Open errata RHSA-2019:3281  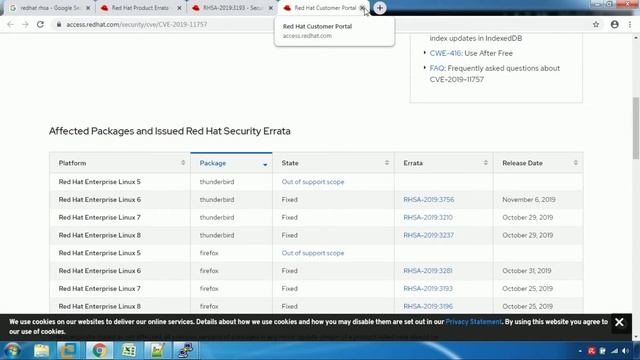427,271
